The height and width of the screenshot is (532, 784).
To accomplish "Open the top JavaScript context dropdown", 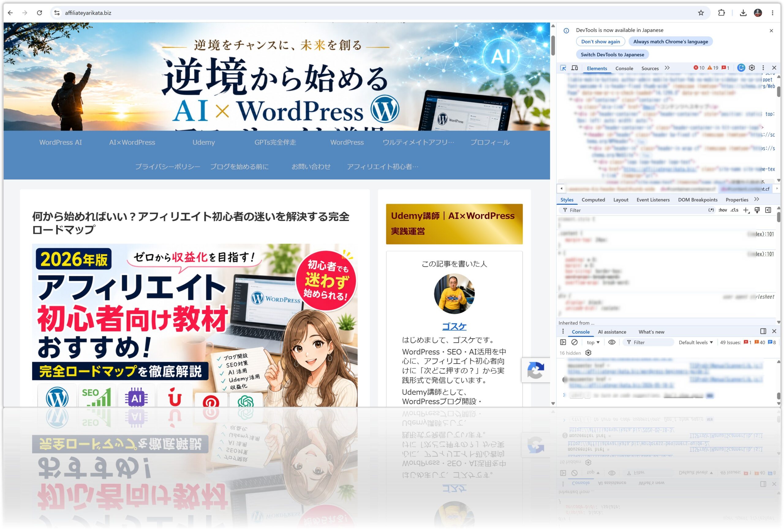I will point(593,342).
